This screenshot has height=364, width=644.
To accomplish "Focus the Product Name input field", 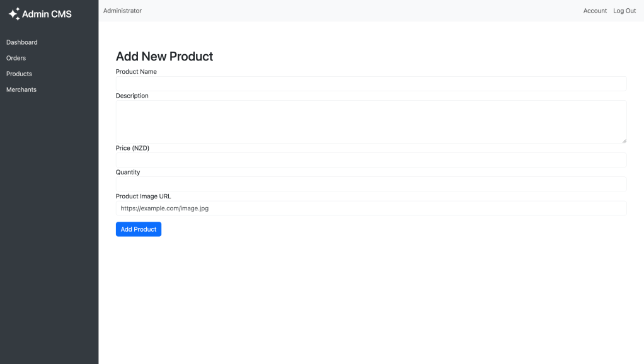I will coord(371,84).
